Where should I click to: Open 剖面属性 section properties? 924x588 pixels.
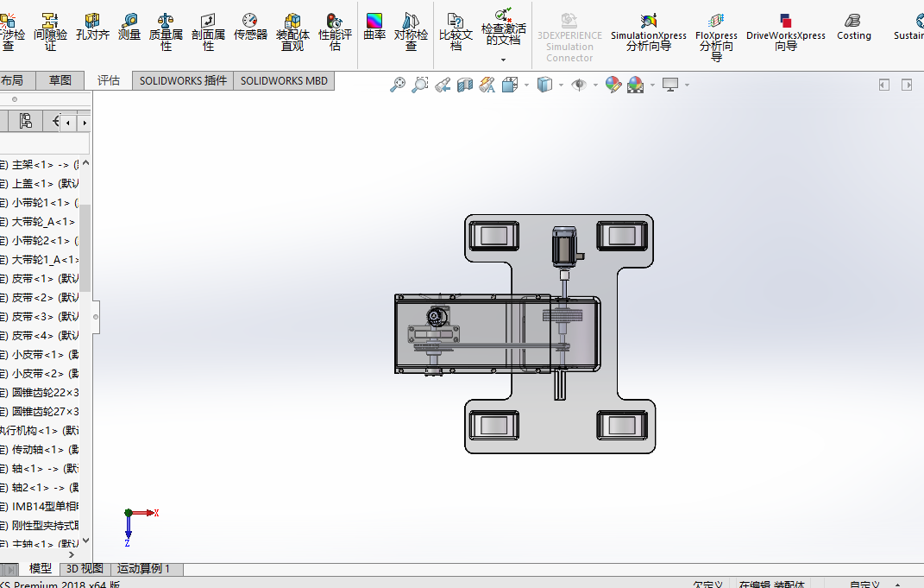208,32
